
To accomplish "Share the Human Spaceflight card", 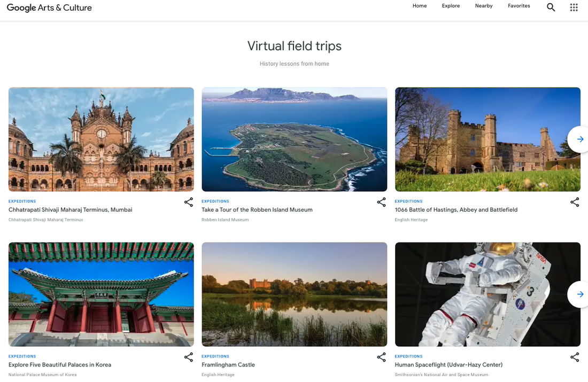I will 575,357.
